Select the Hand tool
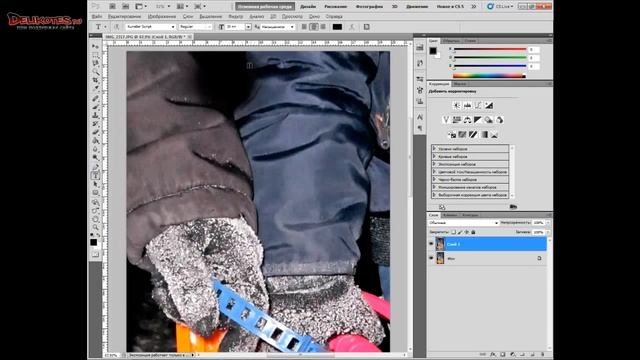Screen dimensions: 640x360 [96, 219]
